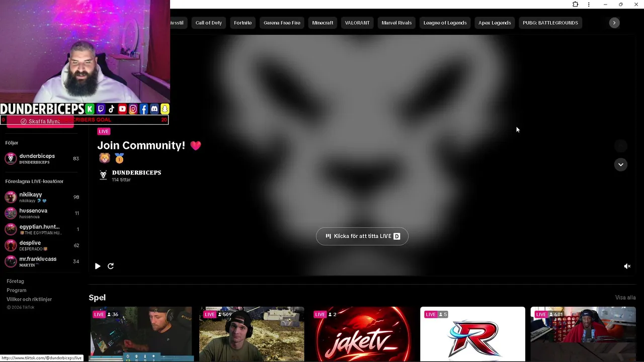The width and height of the screenshot is (644, 362).
Task: Open mr.franklucass suggested LIVE creator
Action: point(42,261)
